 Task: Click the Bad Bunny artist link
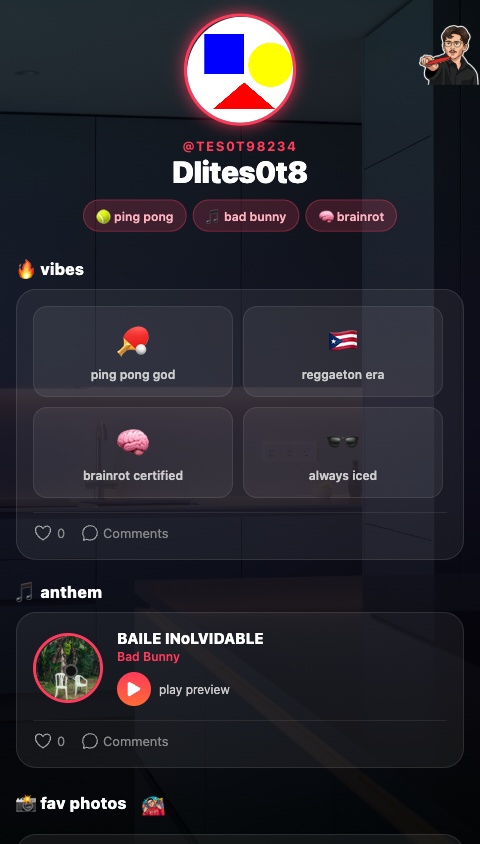click(x=148, y=657)
